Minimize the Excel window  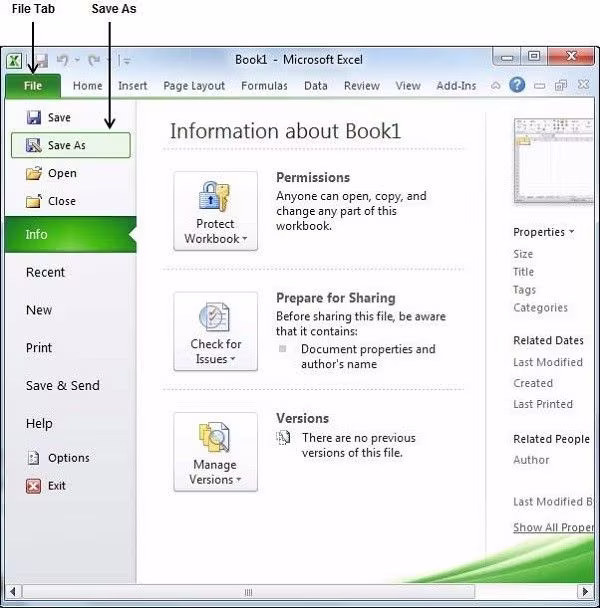(x=507, y=57)
